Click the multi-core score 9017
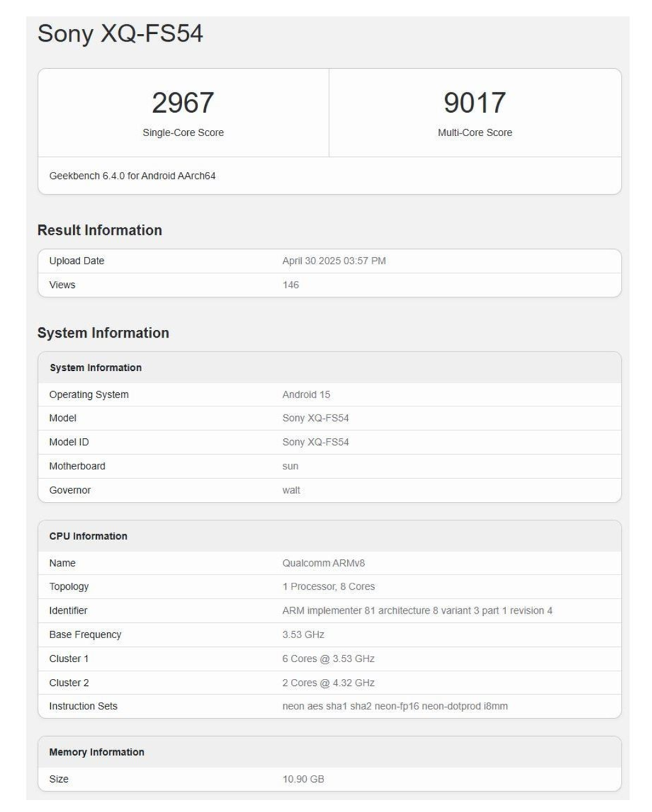Viewport: 652px width, 812px height. (x=474, y=103)
